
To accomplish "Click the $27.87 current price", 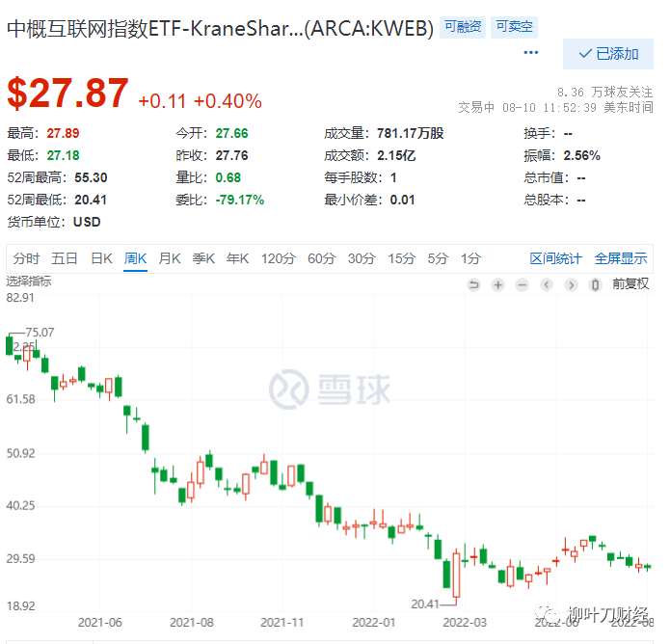I will pyautogui.click(x=67, y=94).
